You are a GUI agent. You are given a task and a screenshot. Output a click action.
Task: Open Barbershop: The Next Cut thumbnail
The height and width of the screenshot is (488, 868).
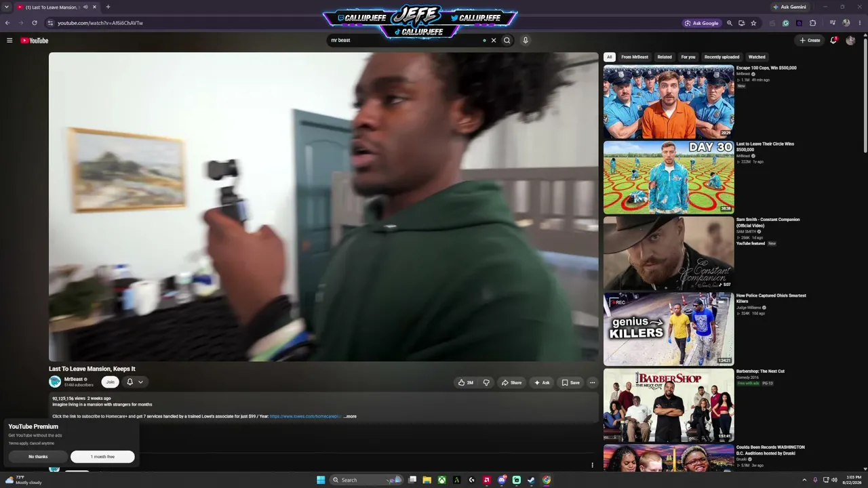[x=669, y=405]
